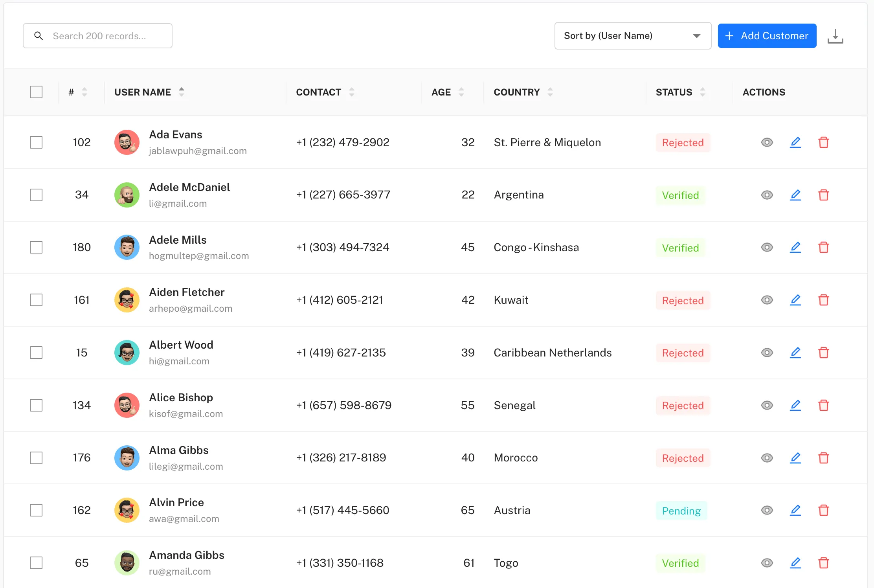Delete the Ada Evans record
The width and height of the screenshot is (874, 588).
823,142
